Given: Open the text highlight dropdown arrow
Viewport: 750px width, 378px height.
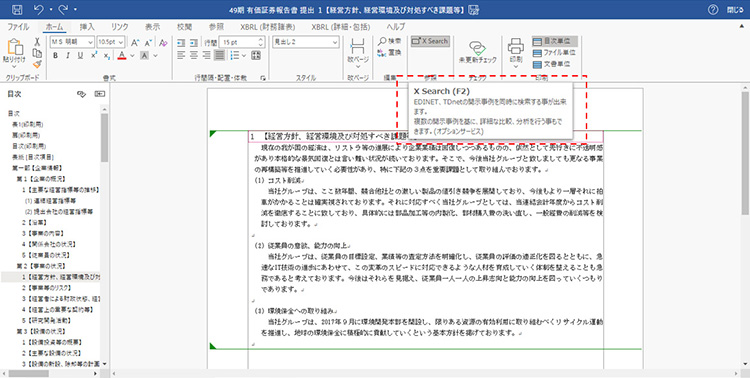Looking at the screenshot, I should (155, 56).
